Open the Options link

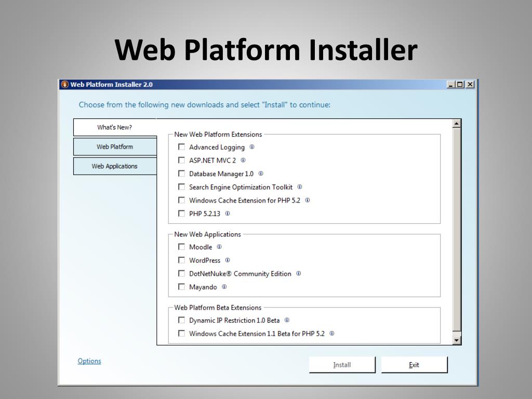(x=89, y=361)
